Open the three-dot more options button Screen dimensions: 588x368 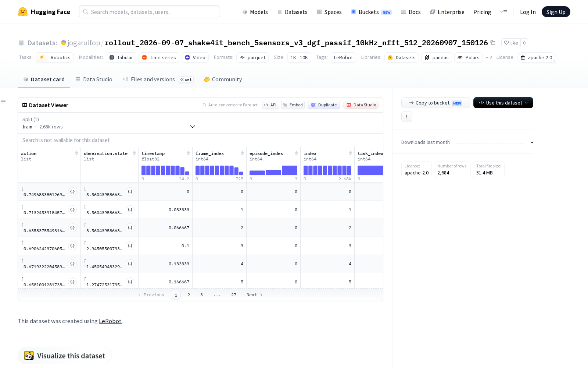pos(407,117)
